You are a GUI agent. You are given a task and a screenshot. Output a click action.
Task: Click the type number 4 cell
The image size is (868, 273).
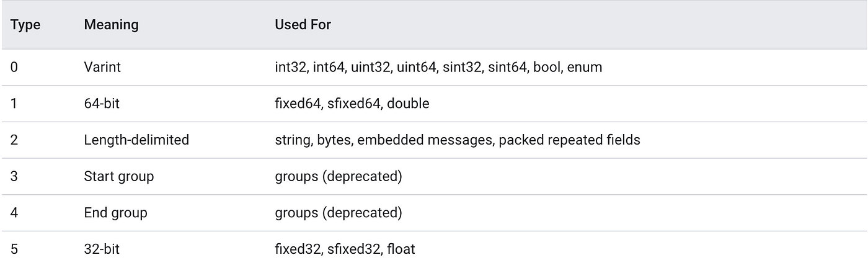[14, 213]
